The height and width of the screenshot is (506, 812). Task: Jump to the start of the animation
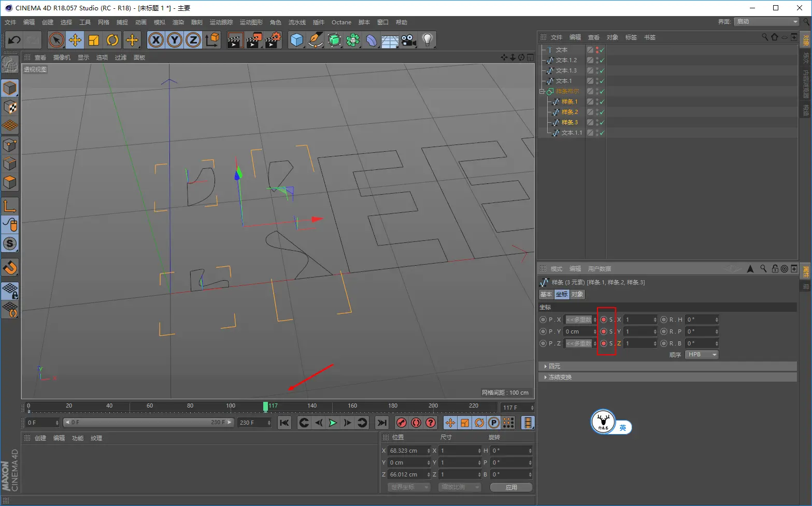pos(284,423)
